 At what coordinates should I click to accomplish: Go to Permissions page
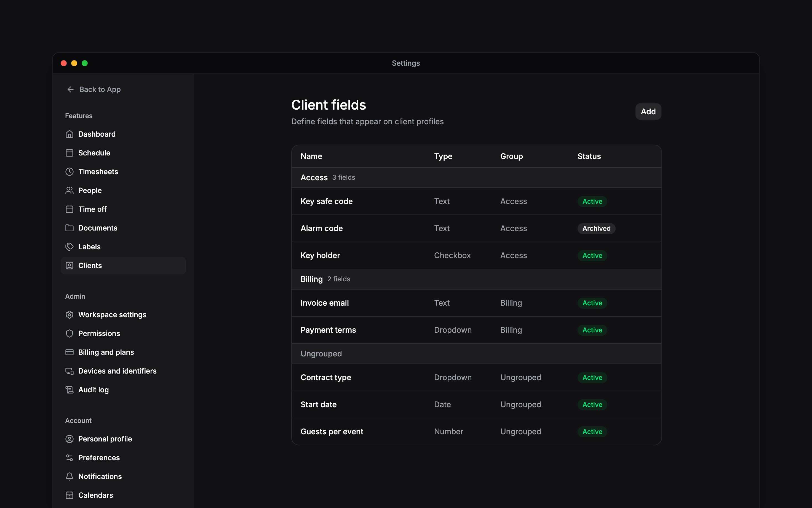click(123, 334)
